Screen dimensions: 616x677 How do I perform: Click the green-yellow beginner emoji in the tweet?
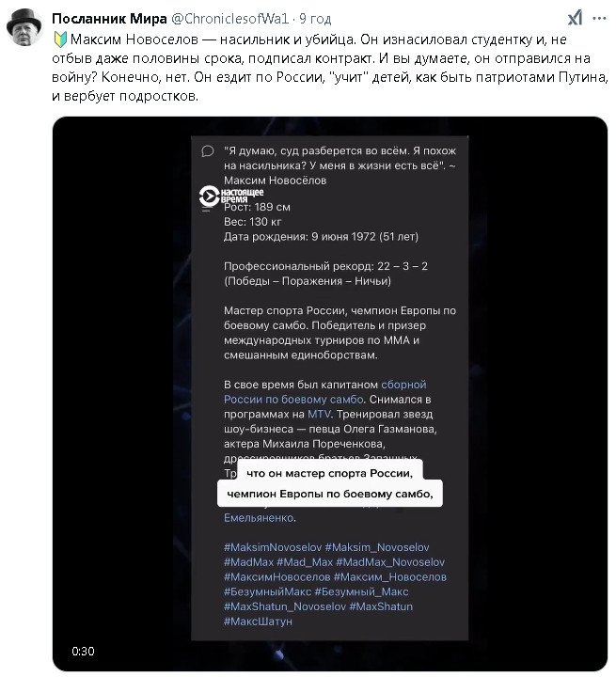click(x=58, y=41)
